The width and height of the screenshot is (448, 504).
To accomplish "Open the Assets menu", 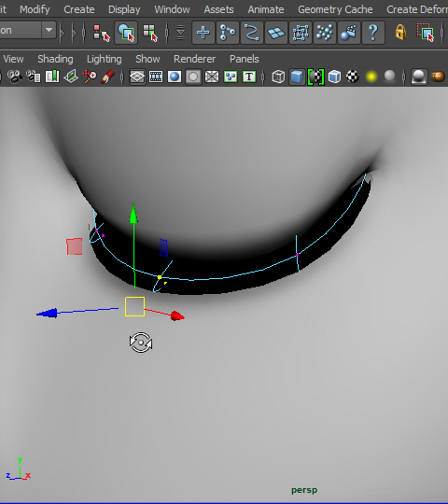I will (218, 9).
